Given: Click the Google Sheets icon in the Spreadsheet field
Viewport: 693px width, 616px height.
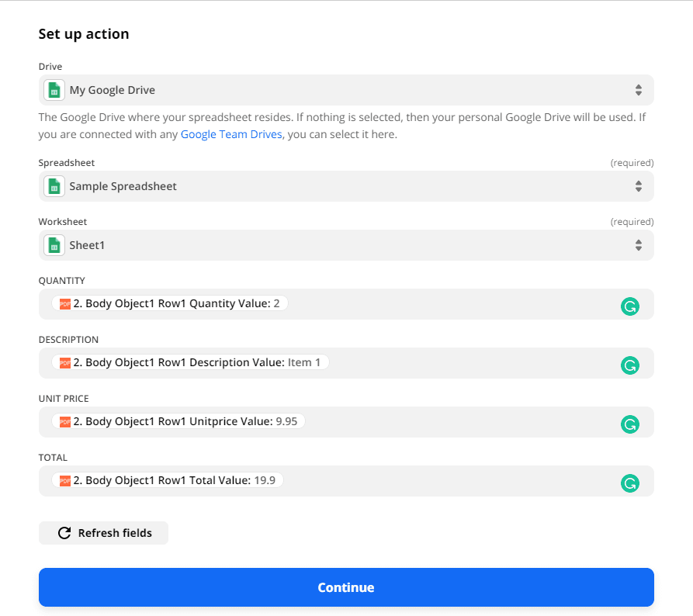Looking at the screenshot, I should [53, 186].
